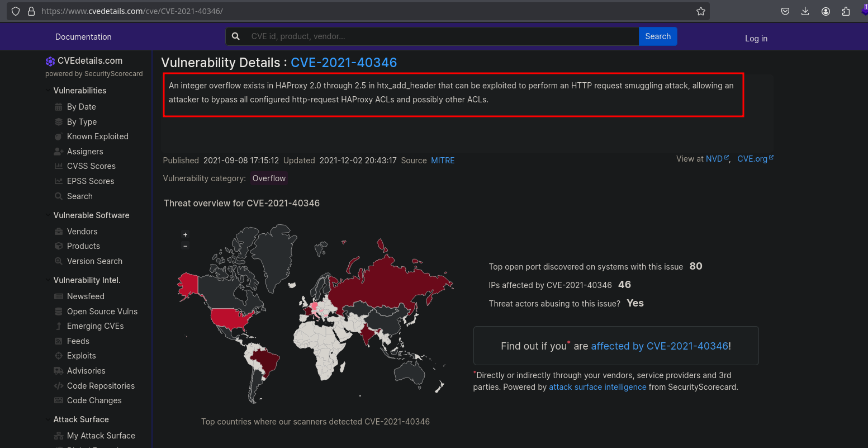868x448 pixels.
Task: Zoom in on the threat map
Action: pos(186,235)
